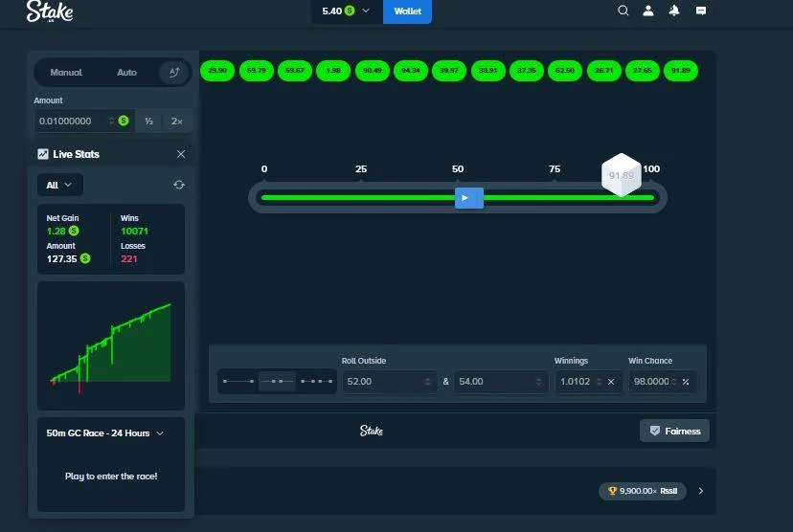
Task: Click the arrow next to Rssll badge
Action: 701,491
